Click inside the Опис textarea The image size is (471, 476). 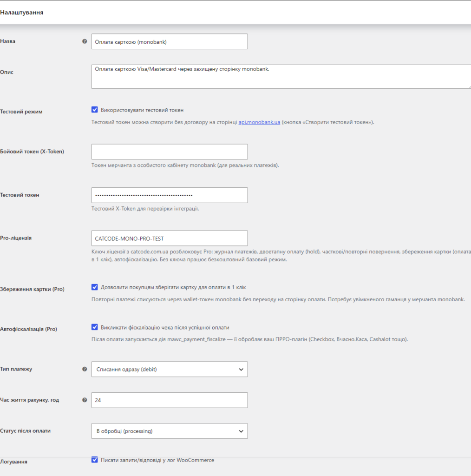coord(281,77)
